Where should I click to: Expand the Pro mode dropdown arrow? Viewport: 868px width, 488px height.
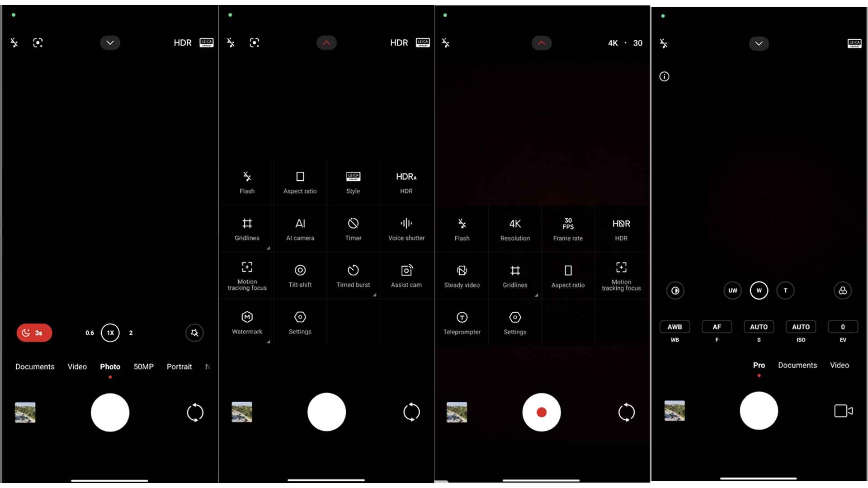[758, 43]
